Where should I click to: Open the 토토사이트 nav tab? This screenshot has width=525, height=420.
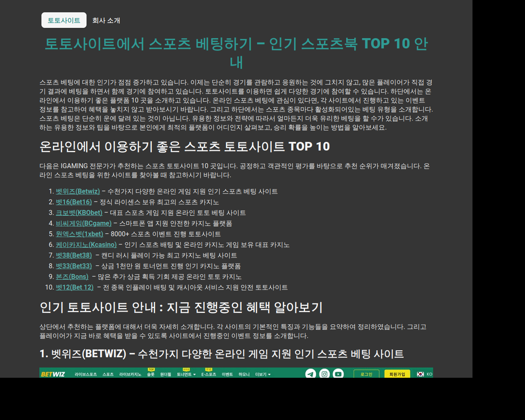pos(64,20)
